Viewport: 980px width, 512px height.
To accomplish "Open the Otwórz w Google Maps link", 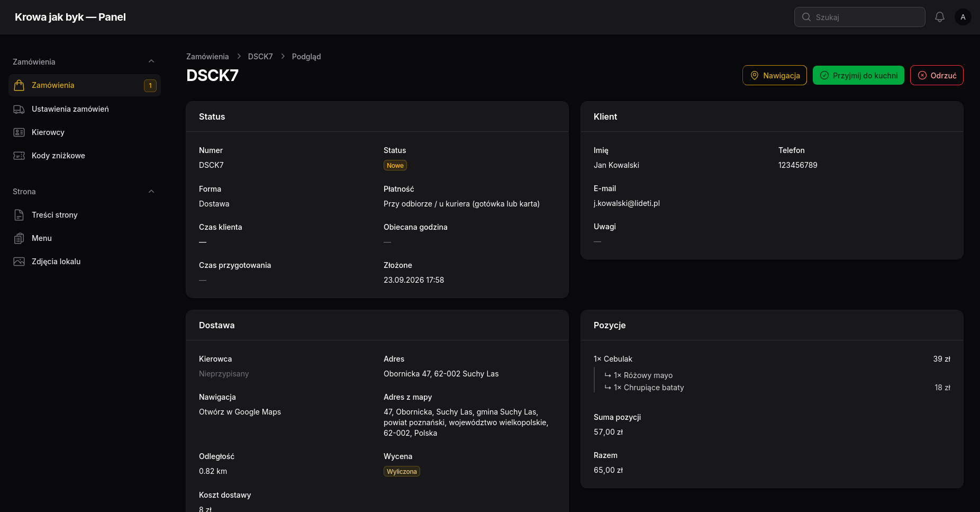I will (240, 412).
